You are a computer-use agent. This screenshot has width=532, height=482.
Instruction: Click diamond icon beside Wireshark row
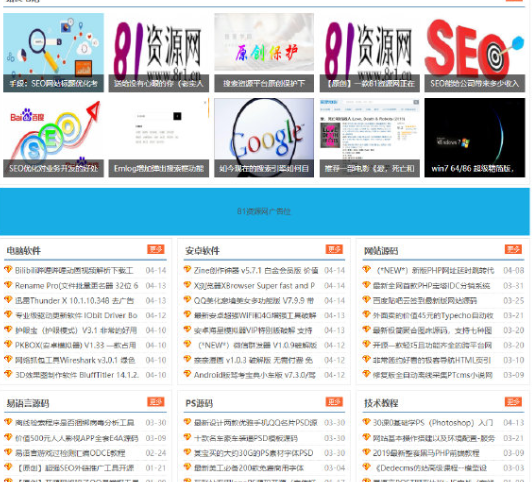[8, 359]
